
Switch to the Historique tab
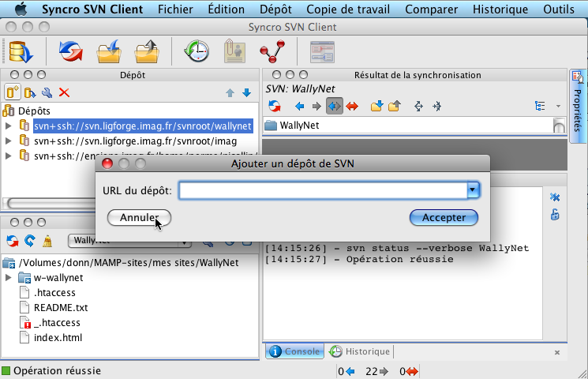pyautogui.click(x=360, y=351)
